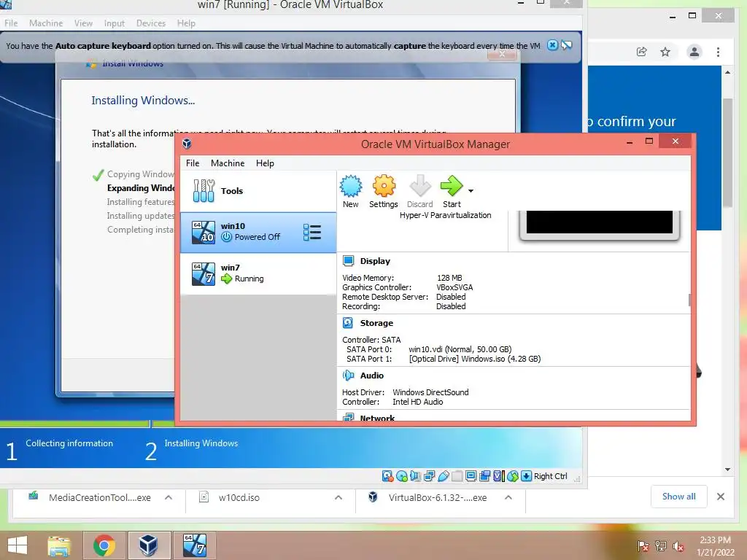Click the muted volume icon in system tray

click(678, 546)
